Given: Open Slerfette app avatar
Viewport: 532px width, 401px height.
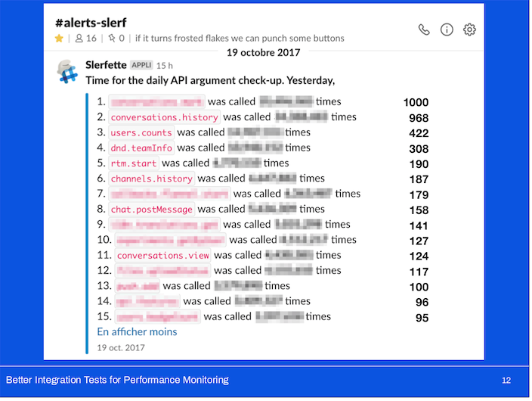Looking at the screenshot, I should tap(67, 72).
